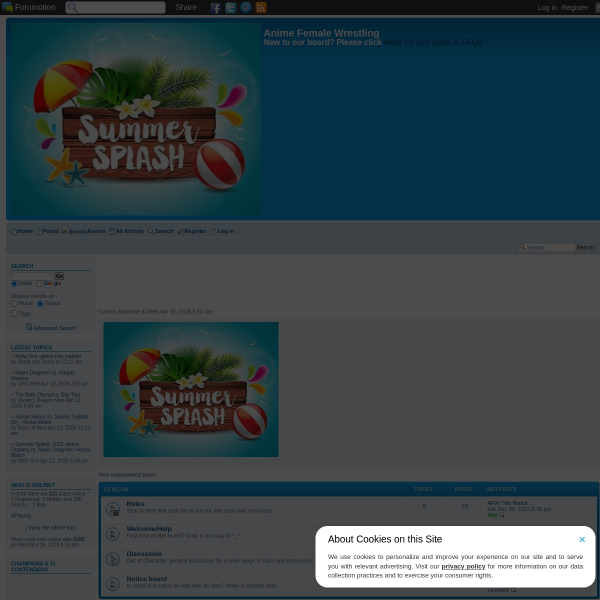Close the cookies notice popup
Image resolution: width=600 pixels, height=600 pixels.
click(582, 540)
